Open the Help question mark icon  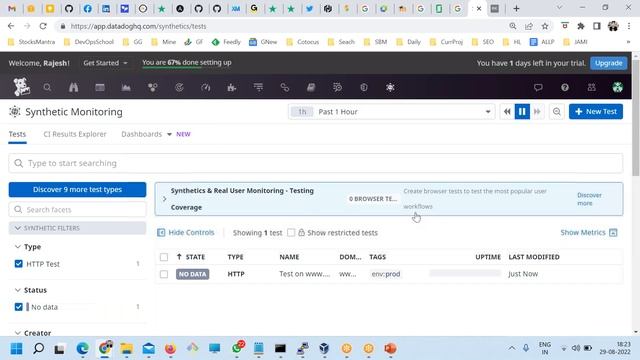tap(565, 87)
